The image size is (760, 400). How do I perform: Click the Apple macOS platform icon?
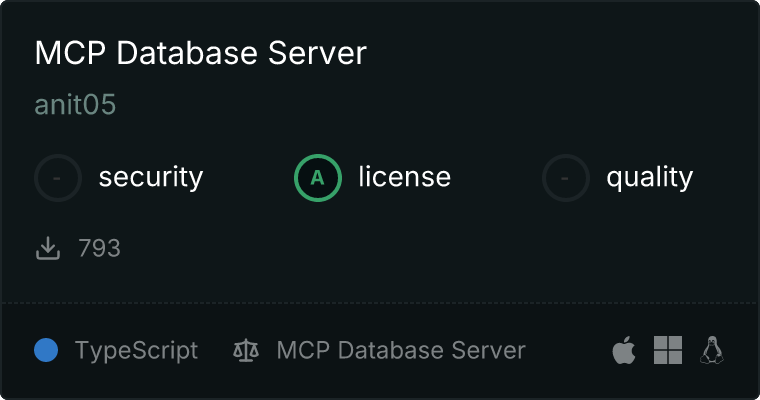(624, 350)
